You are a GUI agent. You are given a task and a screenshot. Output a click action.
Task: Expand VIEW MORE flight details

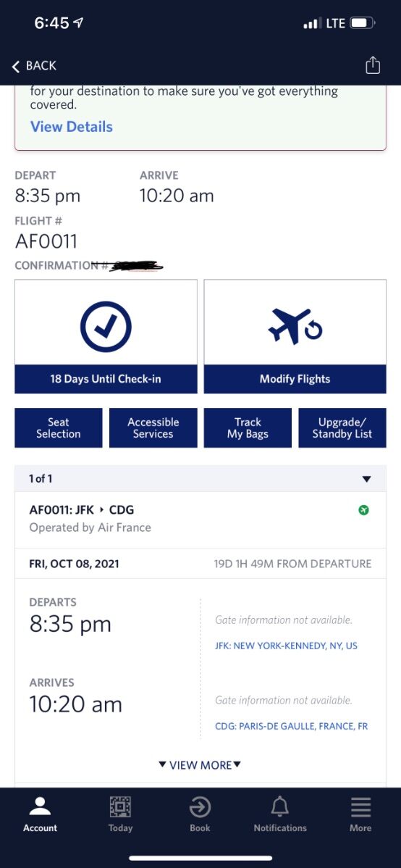pyautogui.click(x=200, y=765)
